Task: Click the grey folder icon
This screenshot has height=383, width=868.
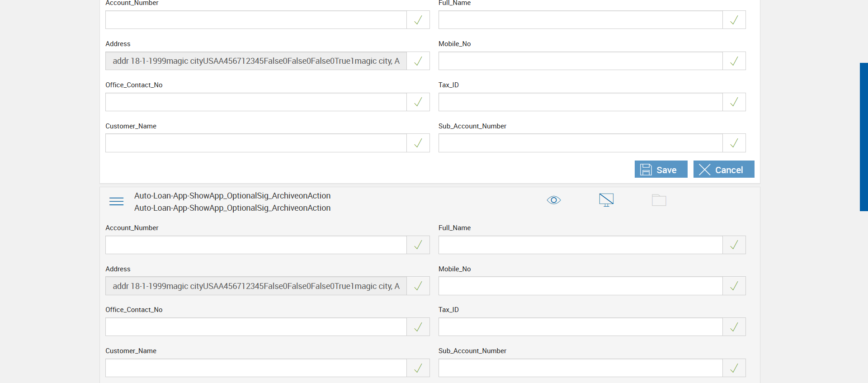Action: point(659,200)
